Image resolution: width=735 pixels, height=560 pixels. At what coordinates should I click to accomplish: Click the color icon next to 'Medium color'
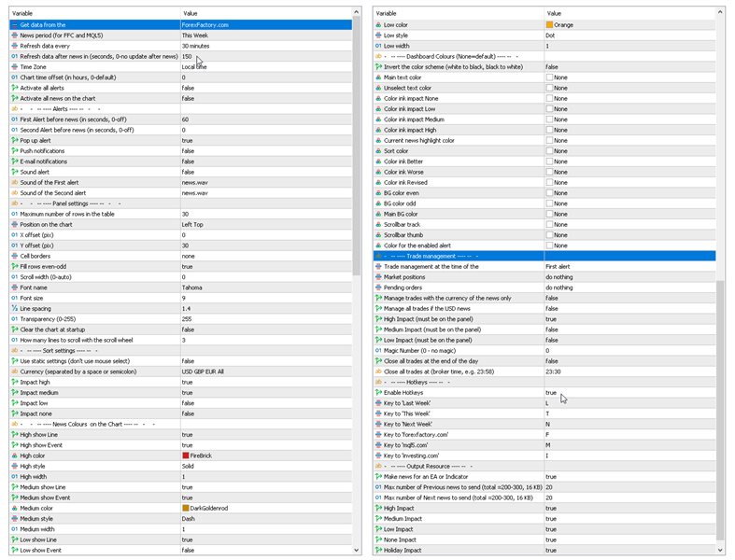[x=15, y=508]
